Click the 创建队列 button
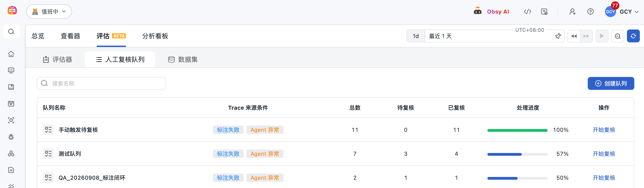 611,83
